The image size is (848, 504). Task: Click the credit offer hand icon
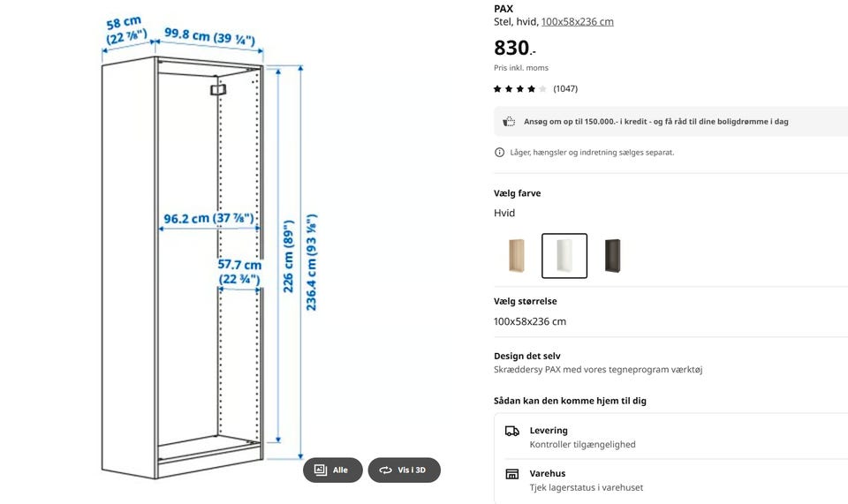click(x=509, y=122)
